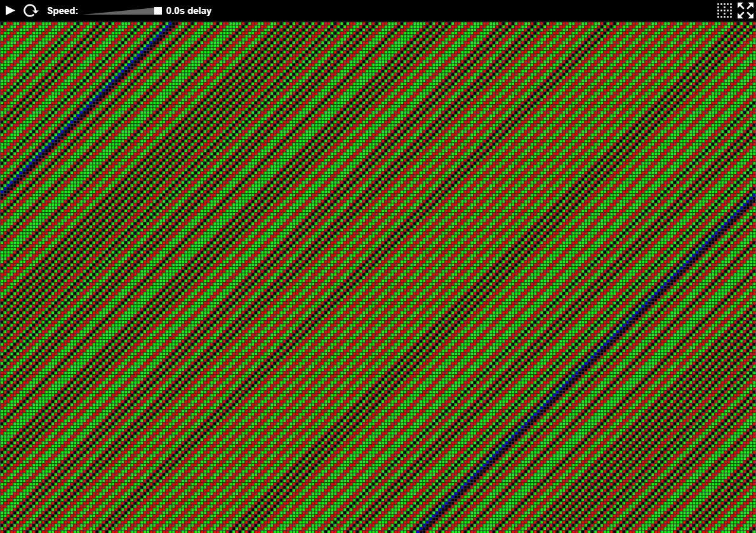The image size is (756, 533).
Task: Click the center of the cell grid canvas
Action: pos(378,278)
